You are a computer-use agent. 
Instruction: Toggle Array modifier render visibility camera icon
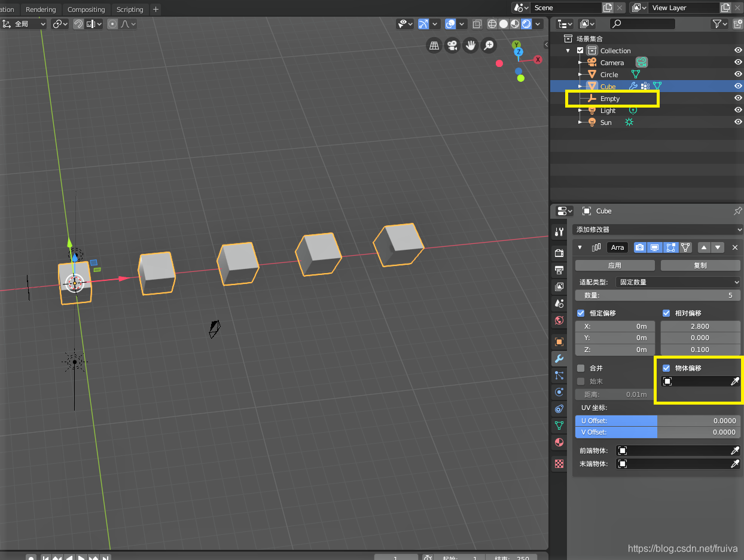coord(640,247)
